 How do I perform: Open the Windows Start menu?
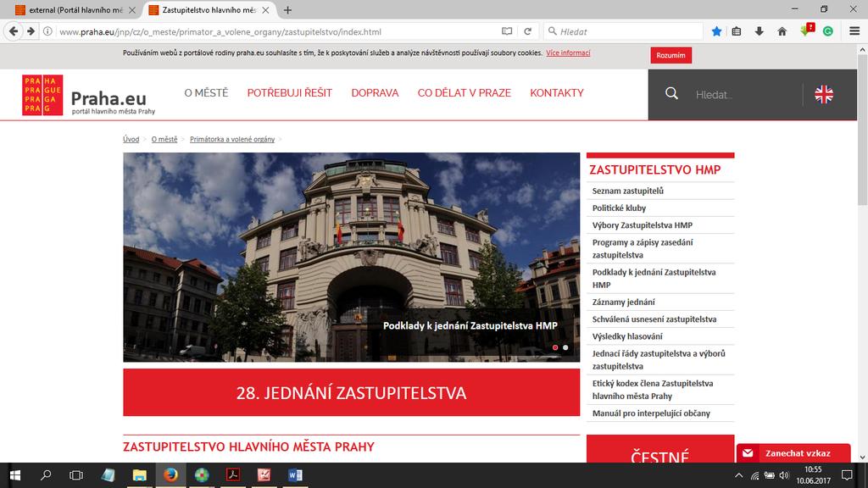click(x=15, y=475)
